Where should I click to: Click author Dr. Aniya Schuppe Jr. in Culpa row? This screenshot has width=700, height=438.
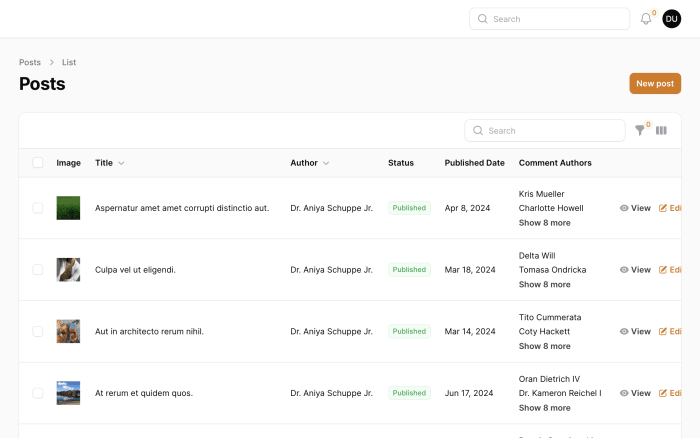pos(331,270)
